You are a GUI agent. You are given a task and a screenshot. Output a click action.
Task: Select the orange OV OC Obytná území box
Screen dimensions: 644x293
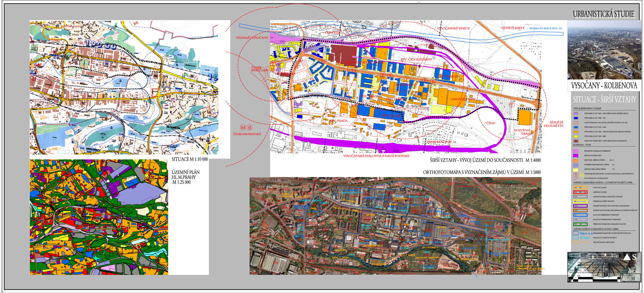pyautogui.click(x=580, y=187)
